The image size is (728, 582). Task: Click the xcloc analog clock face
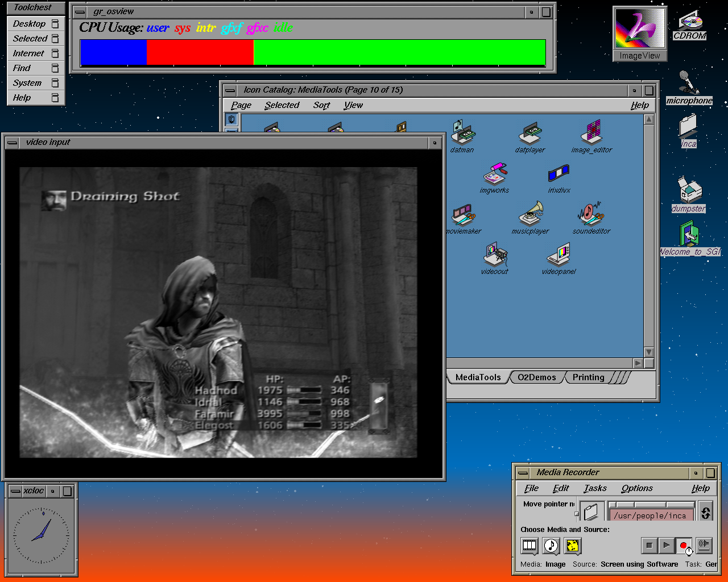[x=41, y=536]
